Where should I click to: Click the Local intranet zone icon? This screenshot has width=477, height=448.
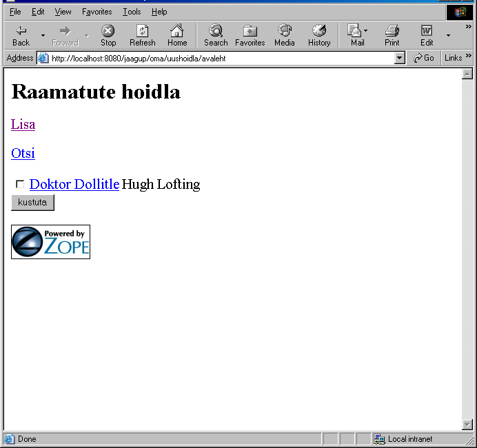(379, 439)
